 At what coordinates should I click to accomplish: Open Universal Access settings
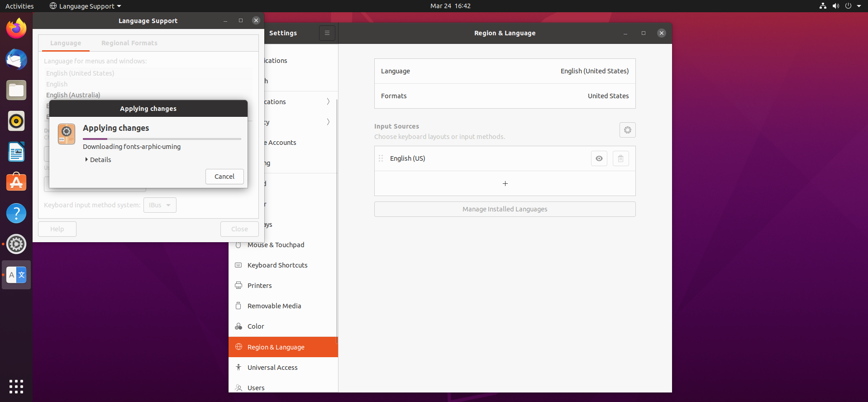[283, 368]
